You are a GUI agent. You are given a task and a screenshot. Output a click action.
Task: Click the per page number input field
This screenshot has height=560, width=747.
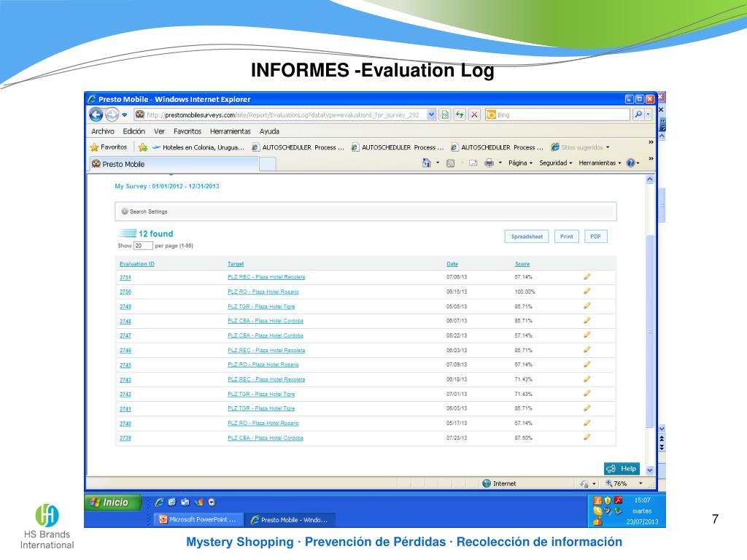pyautogui.click(x=142, y=246)
